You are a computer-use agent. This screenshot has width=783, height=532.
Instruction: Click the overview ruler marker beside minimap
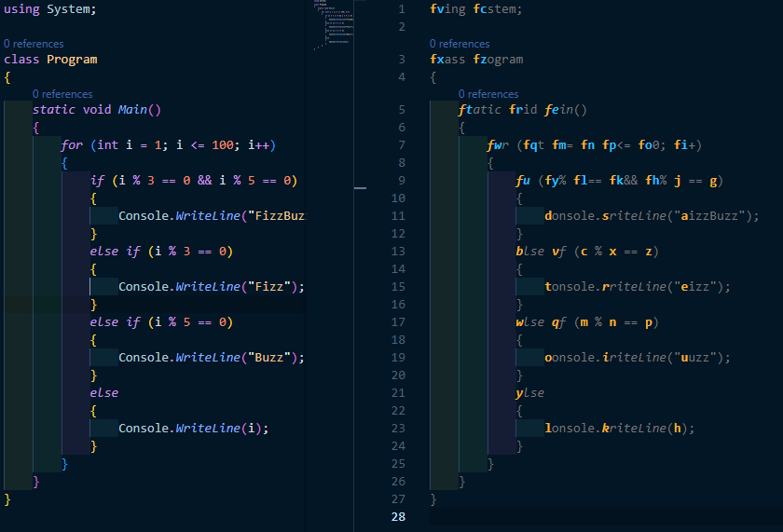point(361,187)
